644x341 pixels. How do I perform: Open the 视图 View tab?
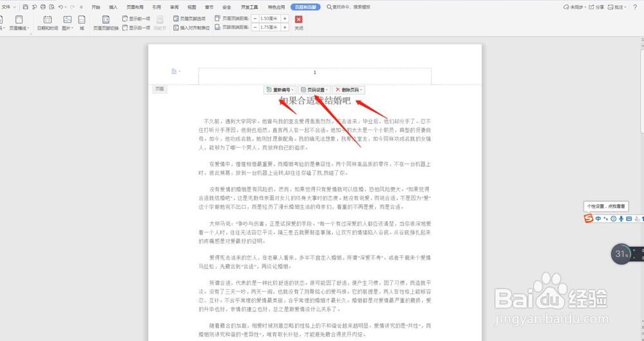pyautogui.click(x=192, y=7)
